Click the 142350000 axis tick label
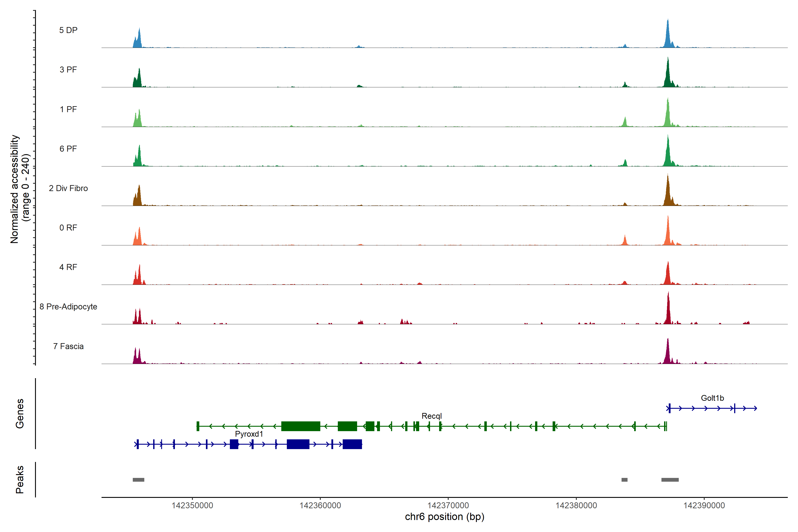The image size is (798, 532). pyautogui.click(x=192, y=506)
